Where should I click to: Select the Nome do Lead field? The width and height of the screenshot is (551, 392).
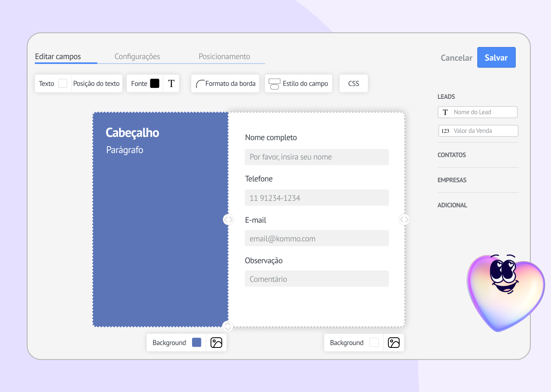pos(478,112)
